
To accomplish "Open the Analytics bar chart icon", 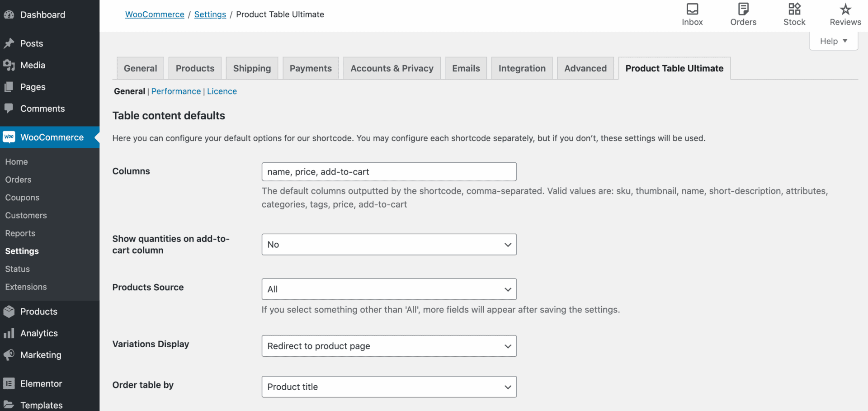I will [9, 333].
